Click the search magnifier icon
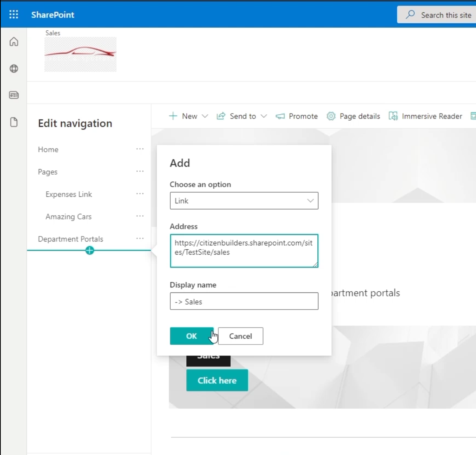This screenshot has width=476, height=455. point(410,15)
